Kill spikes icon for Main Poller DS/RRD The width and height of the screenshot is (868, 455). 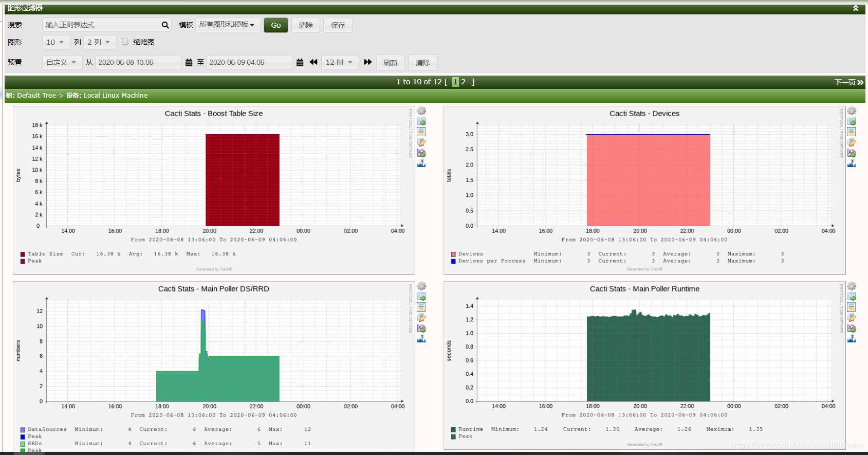tap(421, 339)
